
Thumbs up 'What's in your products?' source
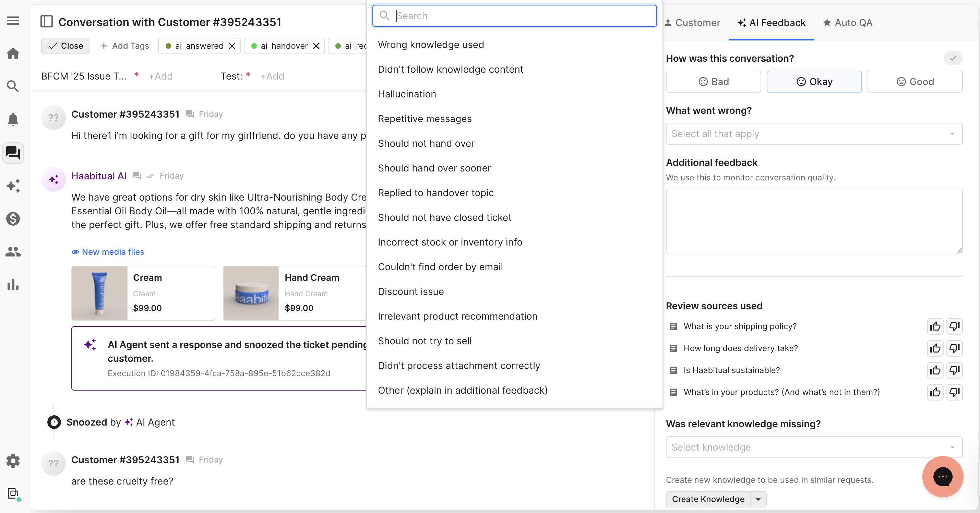pos(935,392)
